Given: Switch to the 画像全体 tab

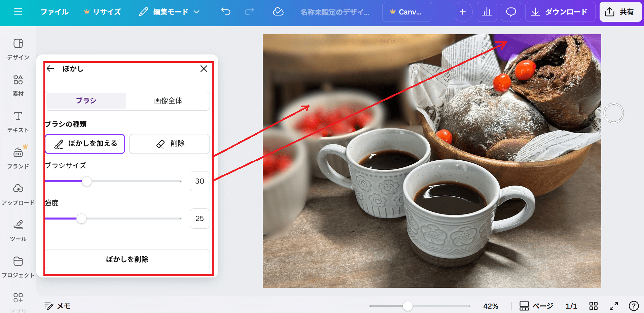Looking at the screenshot, I should coord(168,101).
